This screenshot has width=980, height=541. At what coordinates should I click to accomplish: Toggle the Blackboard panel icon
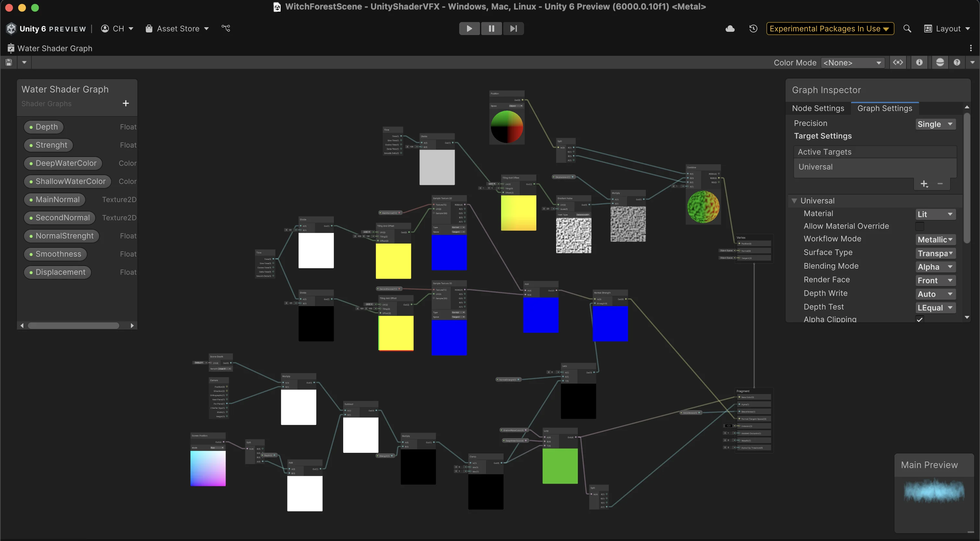click(898, 63)
